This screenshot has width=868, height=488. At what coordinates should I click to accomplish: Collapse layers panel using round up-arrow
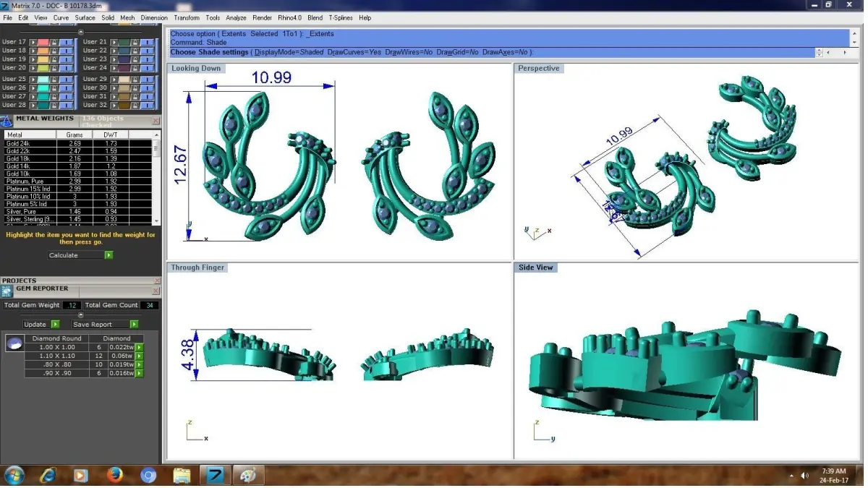(x=80, y=32)
